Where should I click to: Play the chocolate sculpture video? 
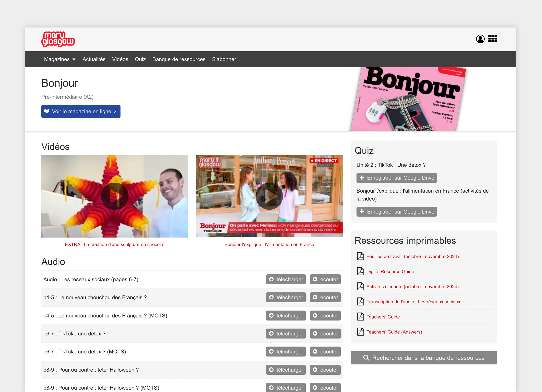pos(115,196)
